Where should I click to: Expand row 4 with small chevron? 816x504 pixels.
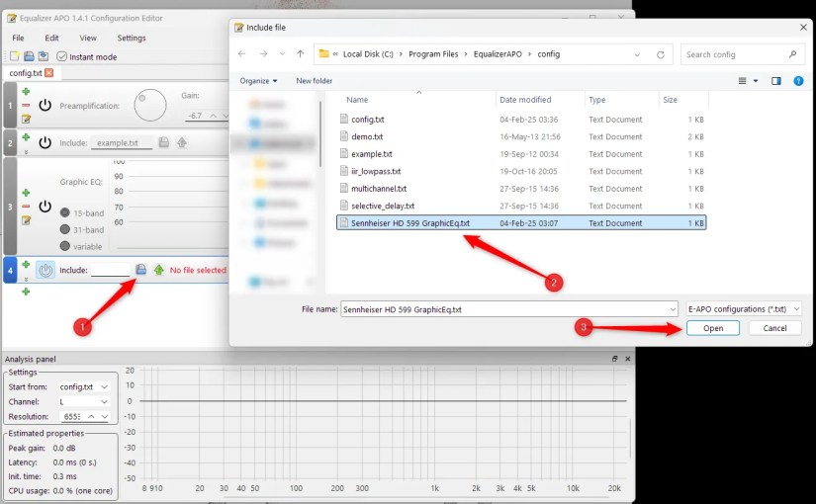point(26,280)
